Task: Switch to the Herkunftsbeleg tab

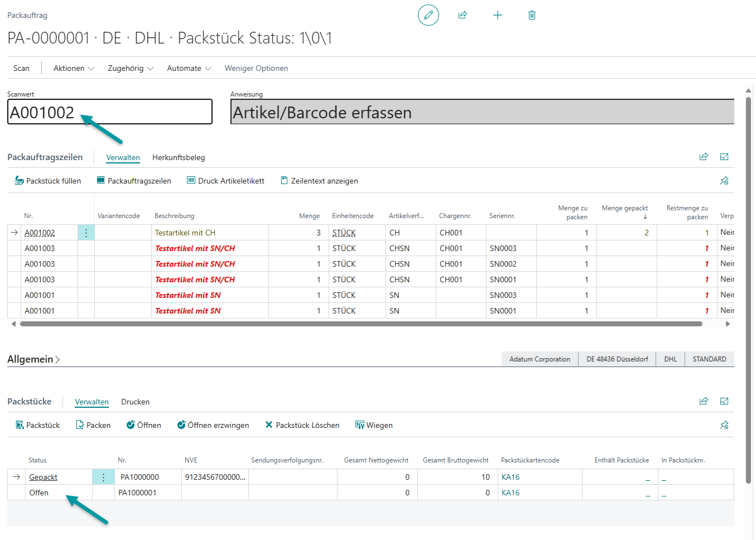Action: [179, 157]
